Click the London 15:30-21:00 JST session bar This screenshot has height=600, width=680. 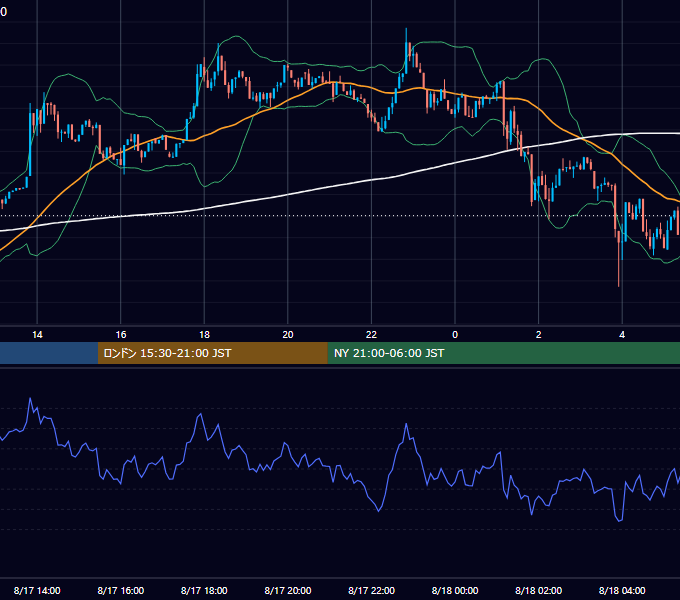point(212,353)
